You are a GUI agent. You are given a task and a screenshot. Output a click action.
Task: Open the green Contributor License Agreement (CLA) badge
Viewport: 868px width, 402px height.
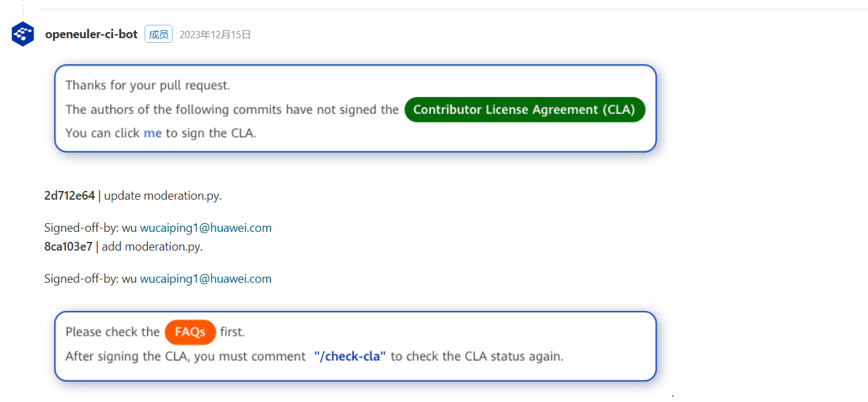point(524,109)
